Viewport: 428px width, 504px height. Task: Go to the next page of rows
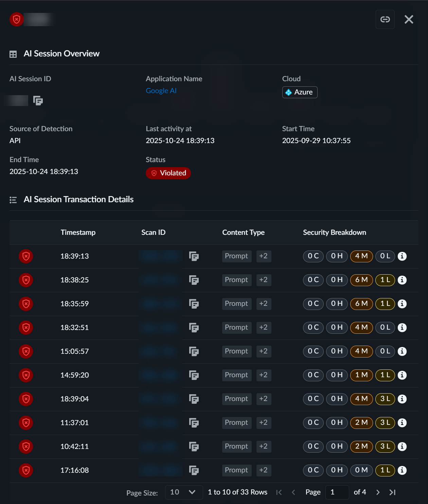click(x=378, y=492)
